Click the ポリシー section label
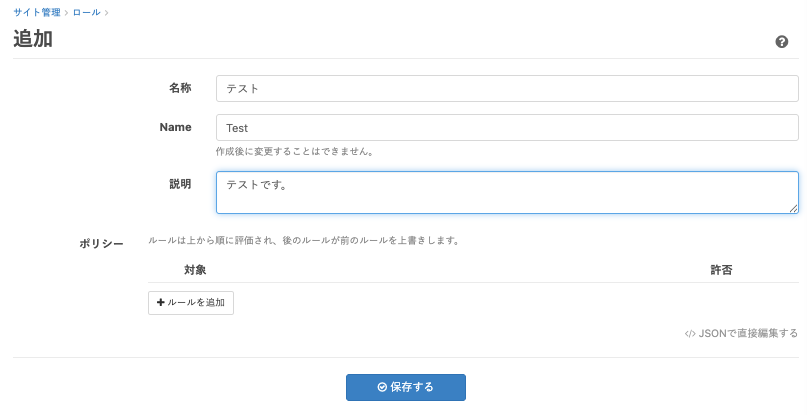 102,243
